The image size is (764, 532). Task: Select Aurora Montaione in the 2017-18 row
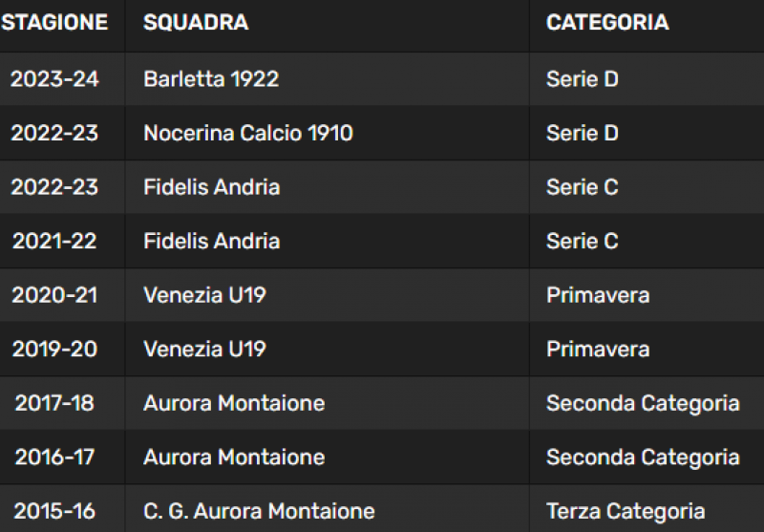(234, 403)
